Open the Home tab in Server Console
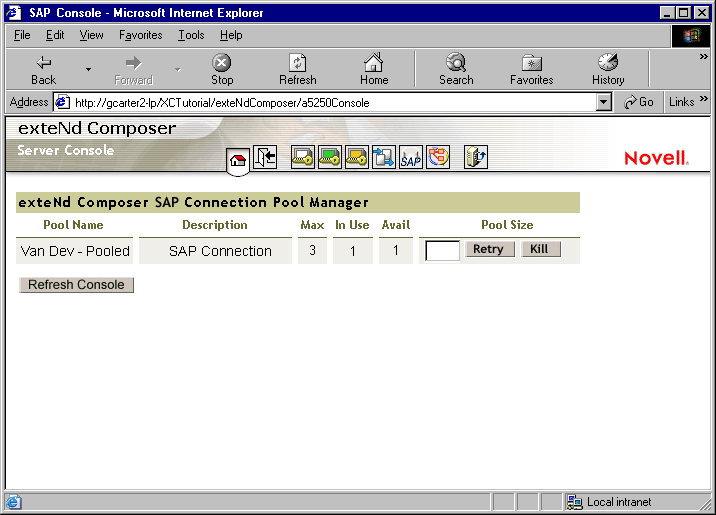 click(x=238, y=160)
